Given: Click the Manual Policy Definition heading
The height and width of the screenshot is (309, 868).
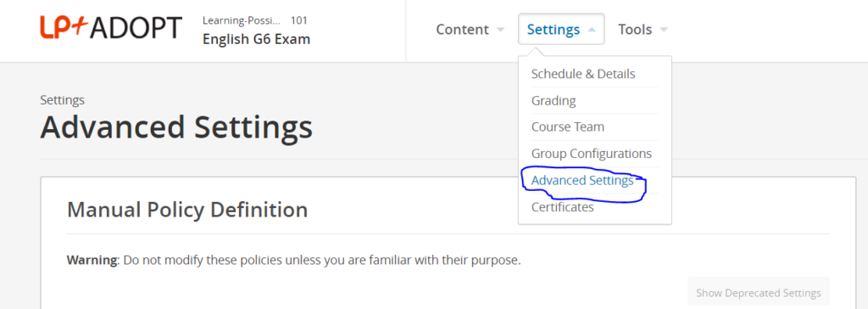Looking at the screenshot, I should 187,211.
